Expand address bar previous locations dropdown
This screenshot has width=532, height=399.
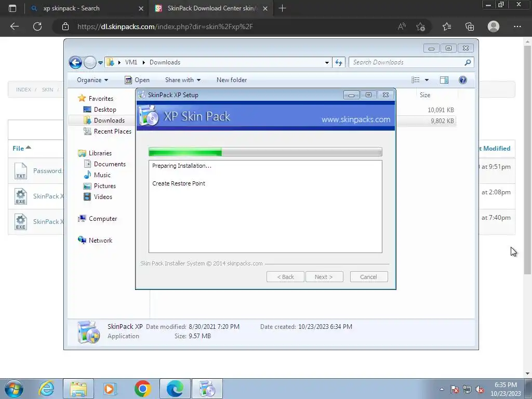(x=327, y=62)
